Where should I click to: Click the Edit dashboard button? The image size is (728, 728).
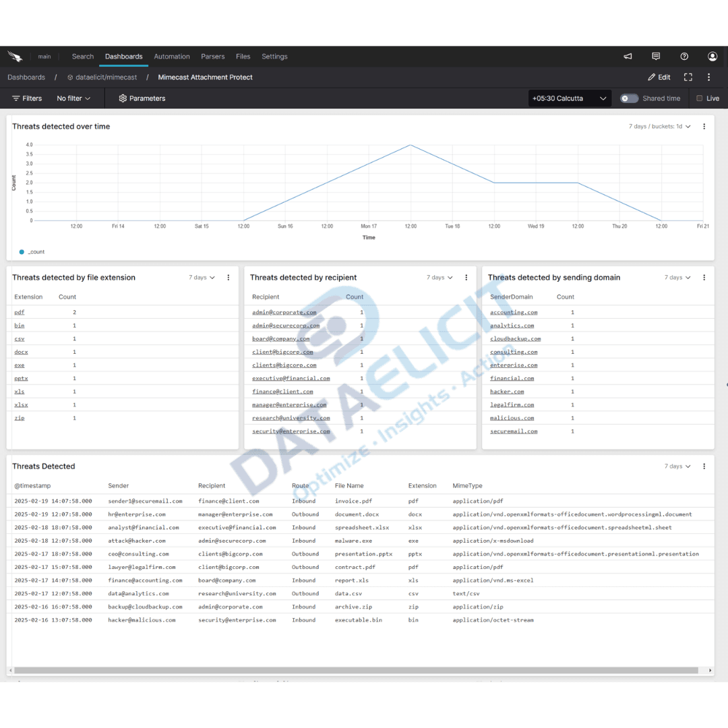click(658, 77)
